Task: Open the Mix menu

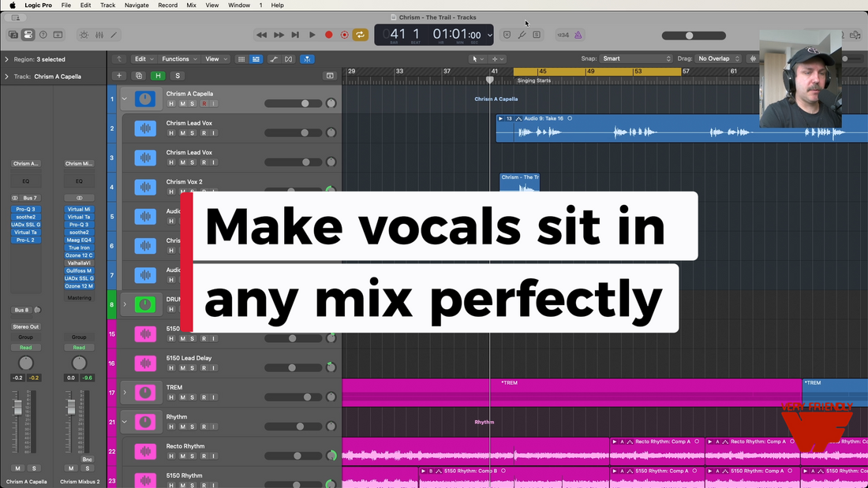Action: (191, 5)
